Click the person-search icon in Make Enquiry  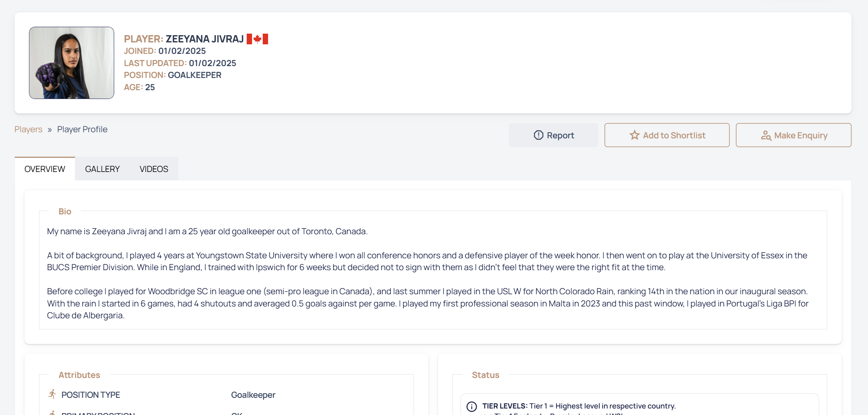click(766, 135)
